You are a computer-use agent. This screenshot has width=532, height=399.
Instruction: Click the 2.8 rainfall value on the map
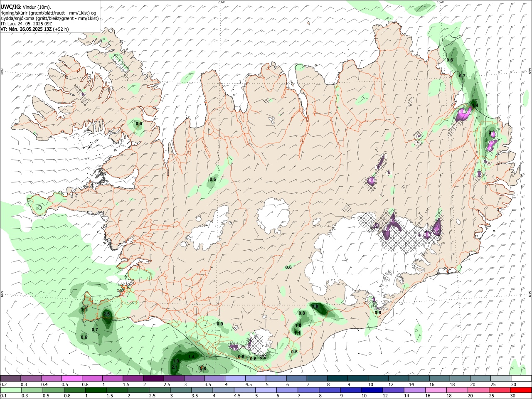click(315, 307)
